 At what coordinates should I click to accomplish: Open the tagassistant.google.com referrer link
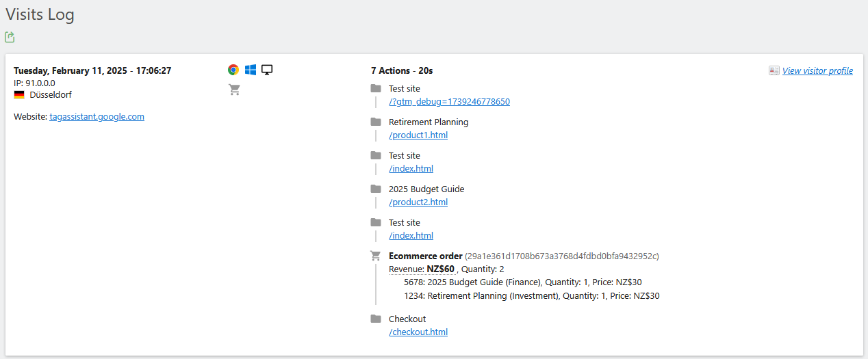pos(97,117)
